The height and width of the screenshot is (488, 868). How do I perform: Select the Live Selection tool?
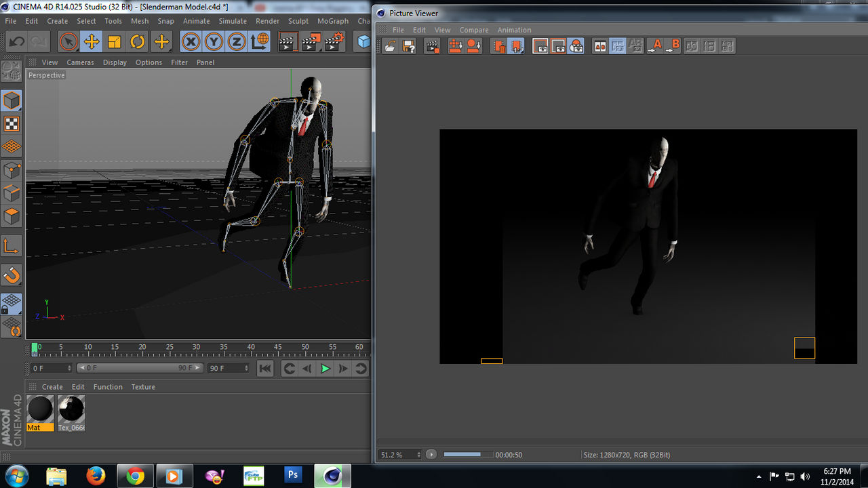68,42
